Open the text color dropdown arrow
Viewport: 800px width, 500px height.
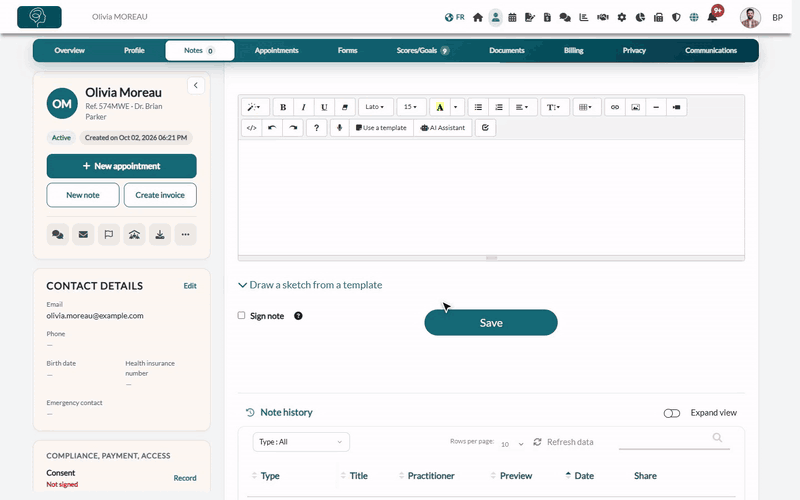click(456, 107)
